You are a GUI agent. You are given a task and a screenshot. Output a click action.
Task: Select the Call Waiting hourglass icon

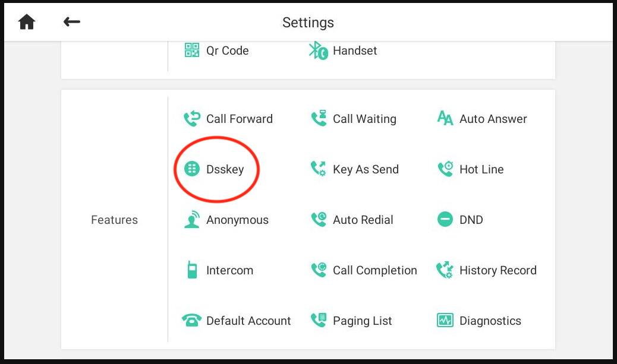point(319,118)
